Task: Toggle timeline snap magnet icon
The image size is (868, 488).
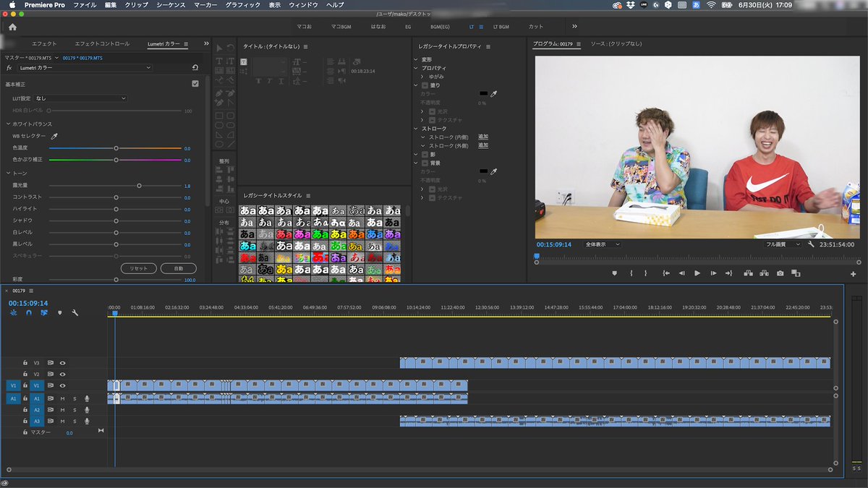Action: [x=29, y=313]
